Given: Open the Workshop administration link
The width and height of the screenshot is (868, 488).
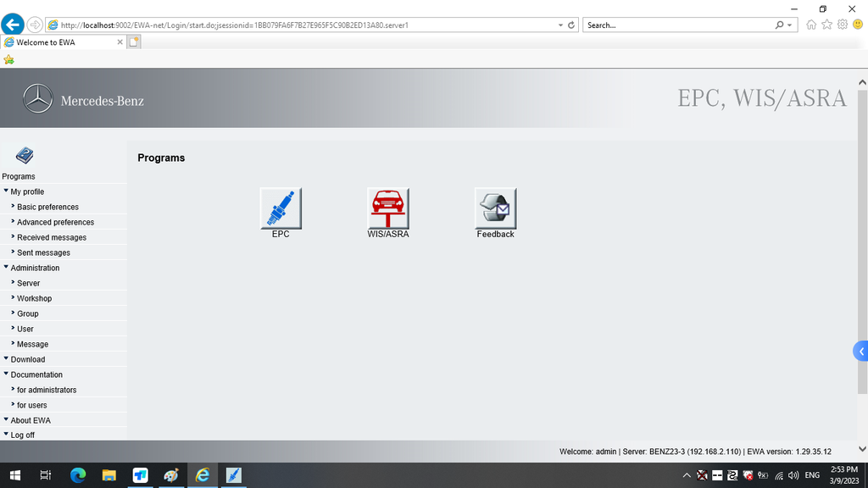Looking at the screenshot, I should (34, 298).
